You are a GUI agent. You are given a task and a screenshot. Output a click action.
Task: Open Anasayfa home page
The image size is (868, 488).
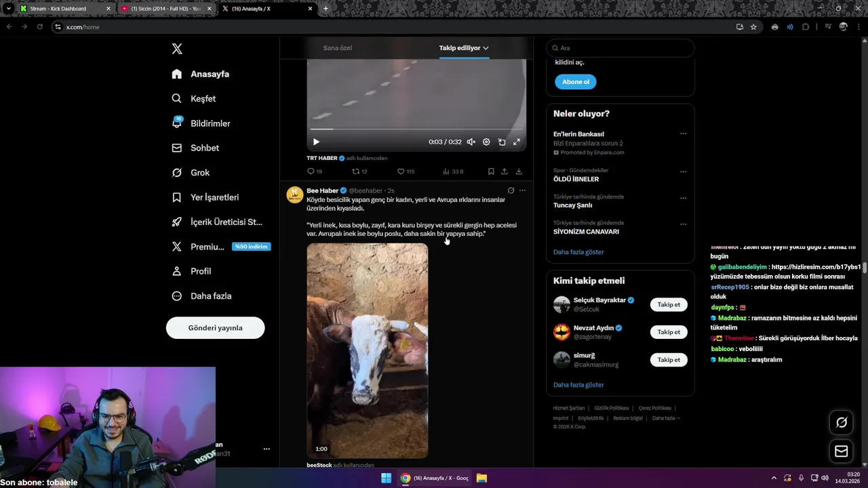[x=201, y=74]
